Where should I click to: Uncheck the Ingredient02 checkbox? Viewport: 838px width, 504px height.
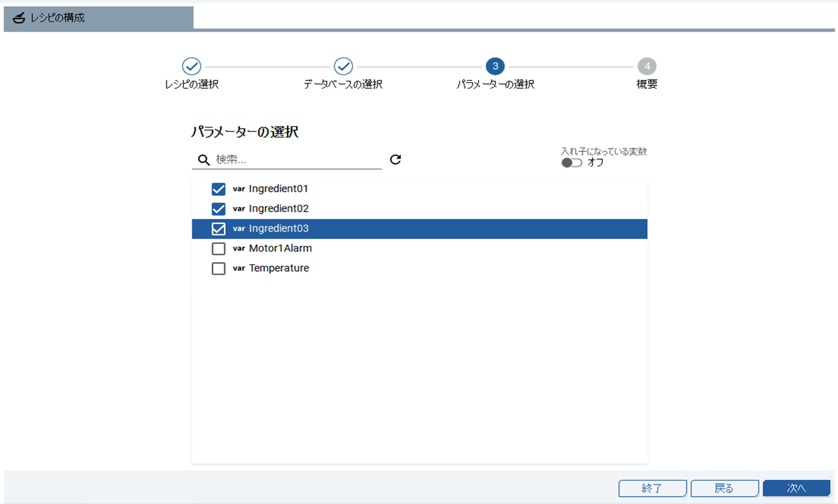tap(218, 209)
